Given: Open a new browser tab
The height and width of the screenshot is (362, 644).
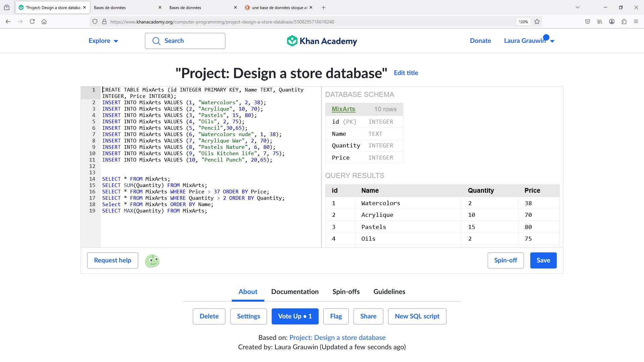Looking at the screenshot, I should pyautogui.click(x=323, y=7).
